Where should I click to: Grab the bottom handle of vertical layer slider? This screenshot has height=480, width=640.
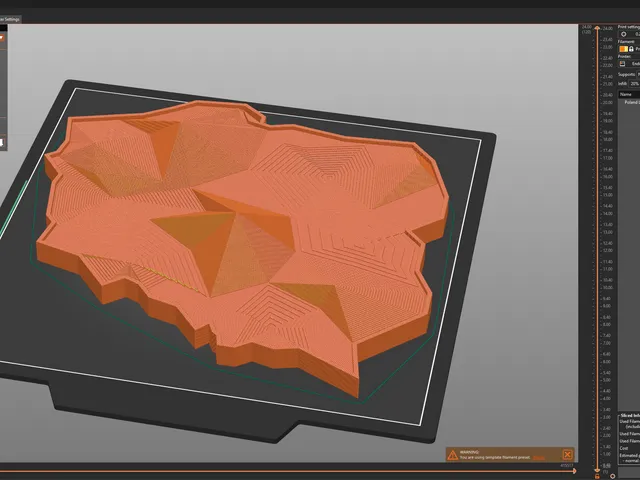pos(597,470)
